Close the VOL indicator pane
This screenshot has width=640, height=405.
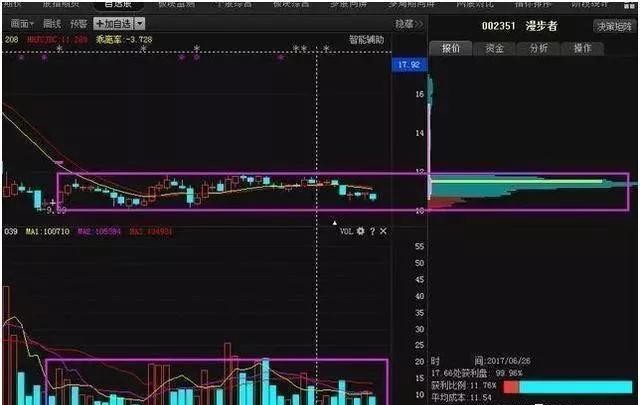point(383,231)
